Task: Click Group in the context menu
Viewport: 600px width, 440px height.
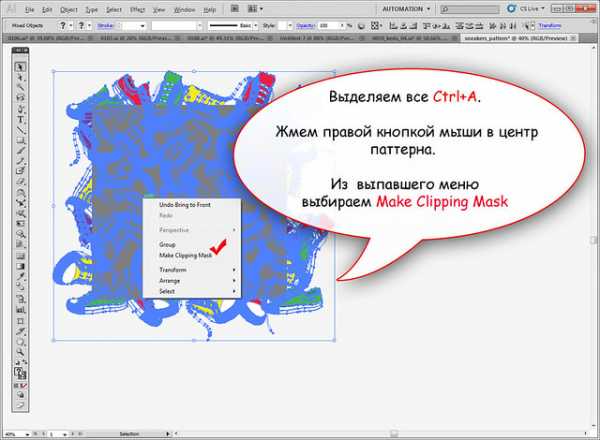Action: (167, 244)
